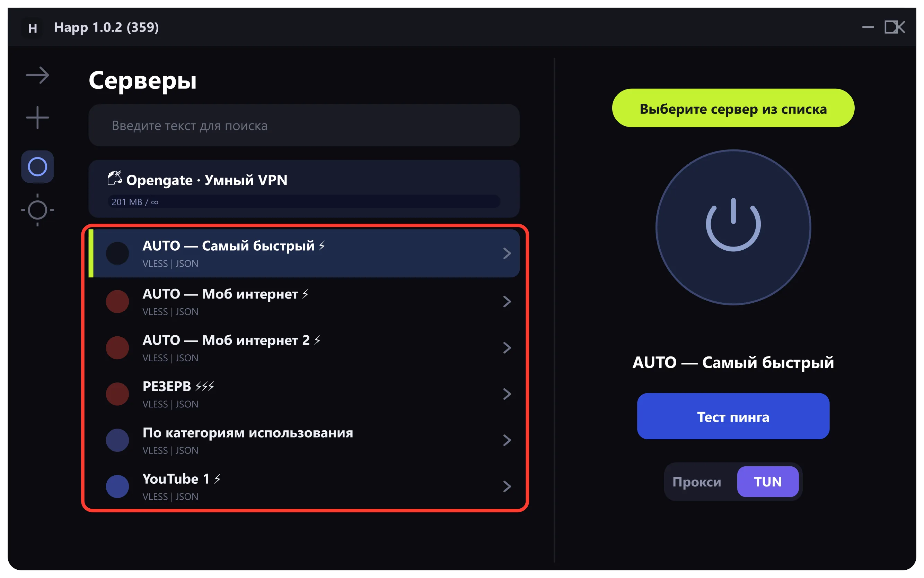Open the circle servers icon in sidebar
Viewport: 924px width, 578px height.
coord(37,167)
